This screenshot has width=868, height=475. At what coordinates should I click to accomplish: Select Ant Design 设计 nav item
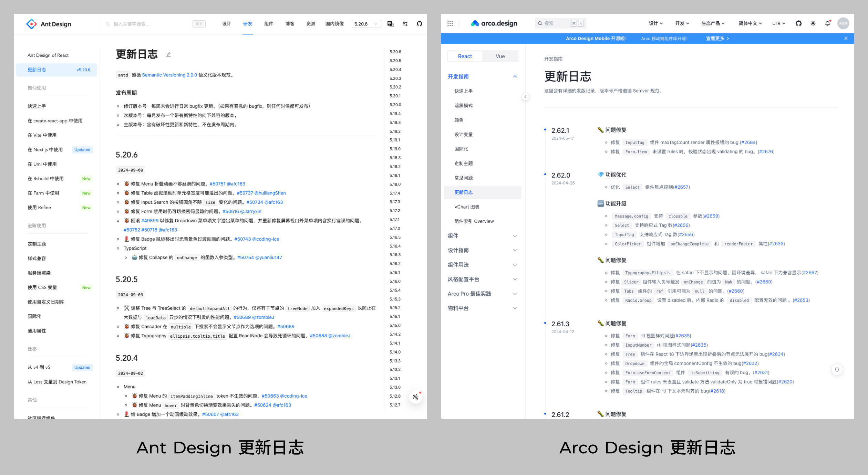pos(227,24)
